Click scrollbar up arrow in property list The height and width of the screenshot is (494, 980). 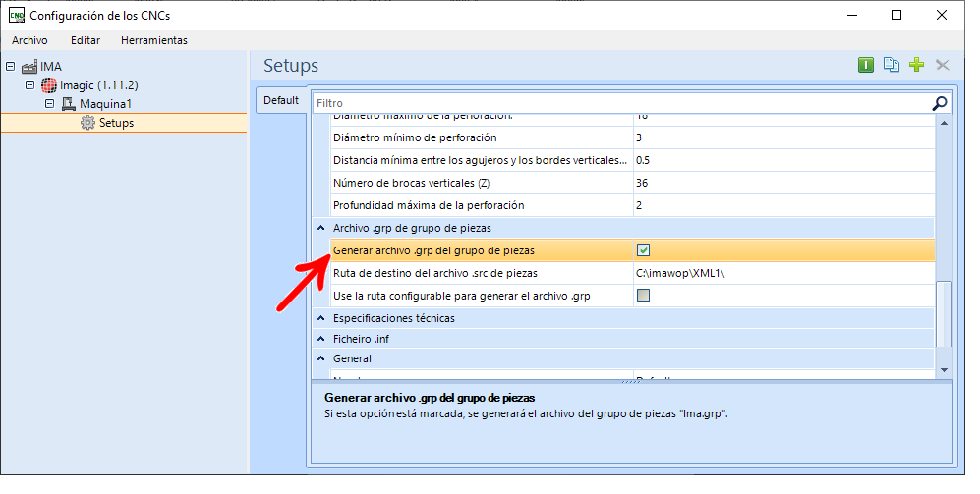944,123
